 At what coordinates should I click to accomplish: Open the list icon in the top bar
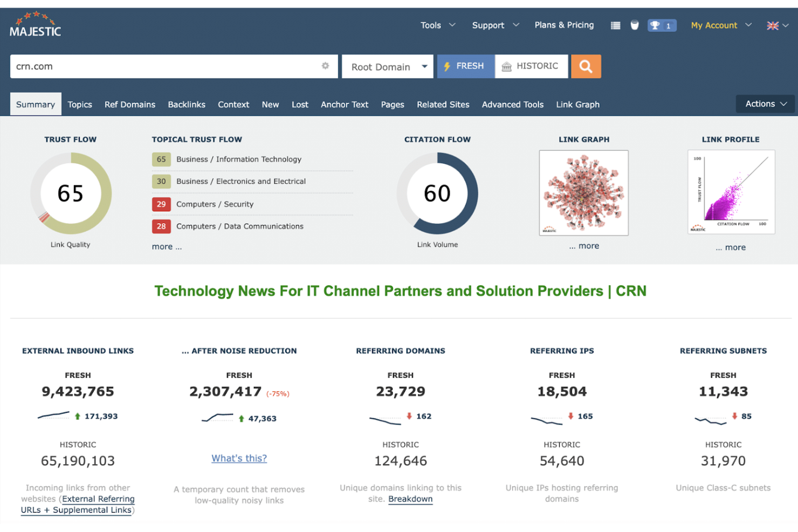pos(615,25)
